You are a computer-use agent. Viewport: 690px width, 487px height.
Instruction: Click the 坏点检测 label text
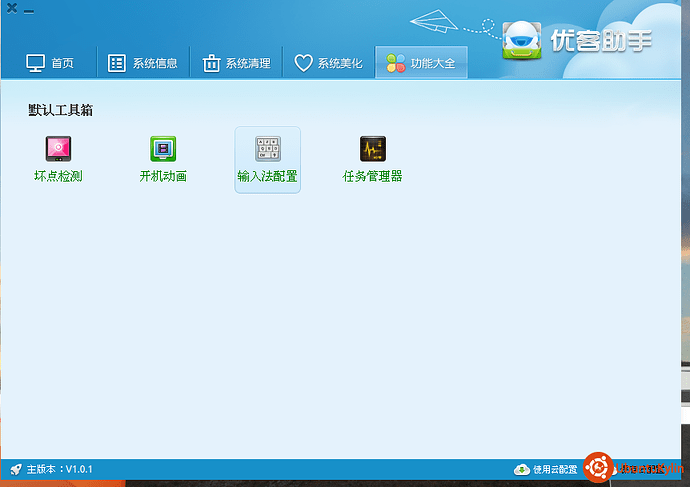(58, 176)
